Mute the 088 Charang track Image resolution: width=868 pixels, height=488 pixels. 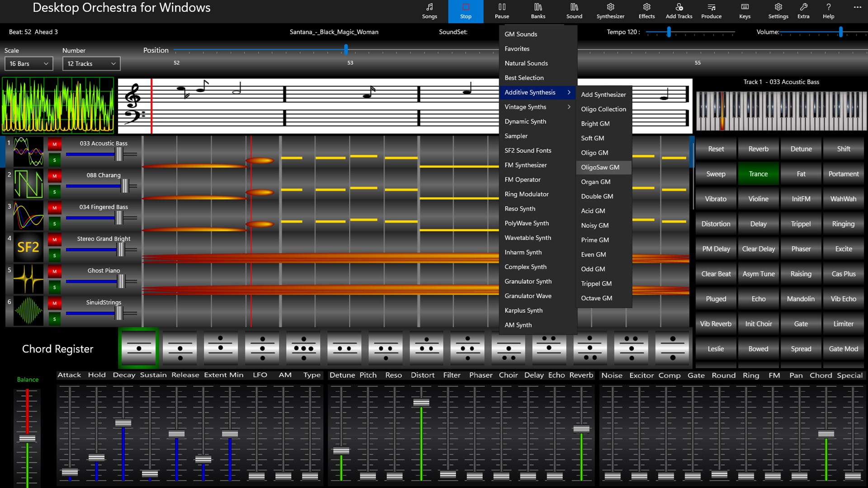tap(54, 176)
